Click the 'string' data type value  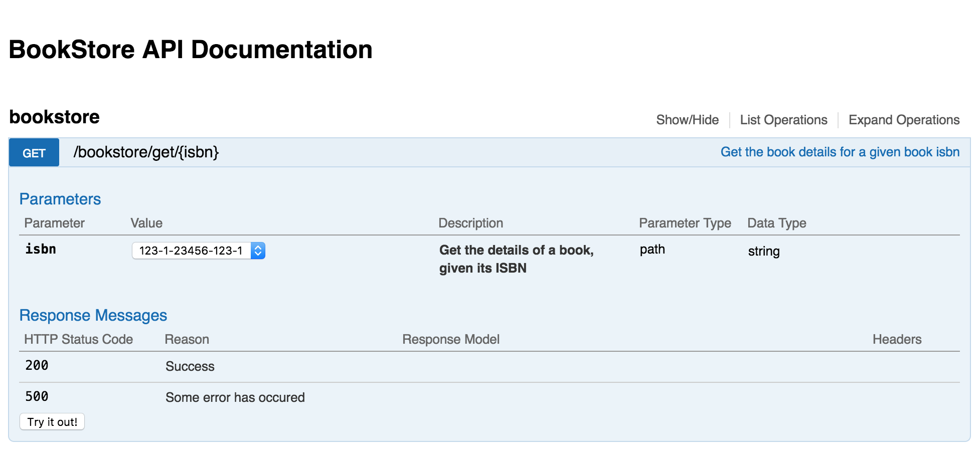[x=764, y=251]
